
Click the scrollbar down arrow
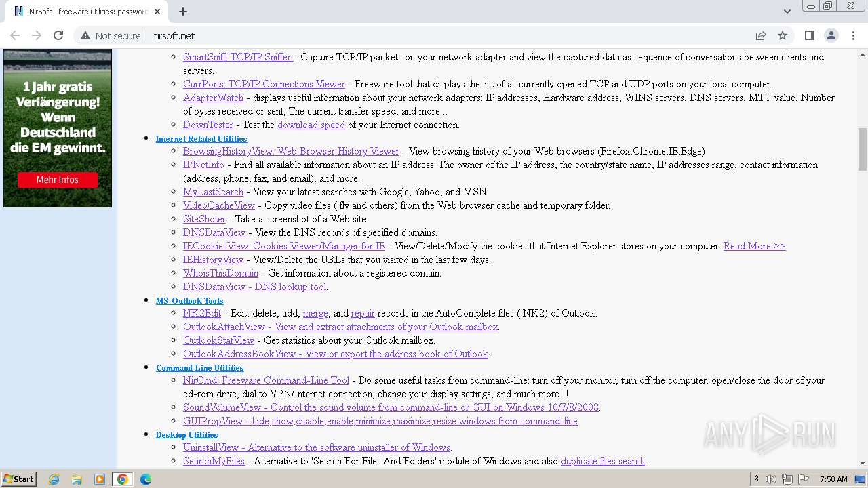[863, 463]
